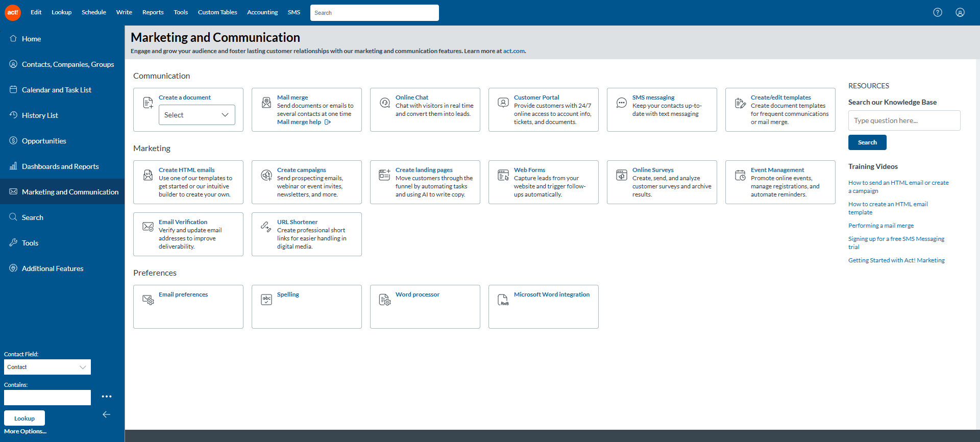Click the Spelling abc icon
The image size is (980, 442).
[266, 300]
